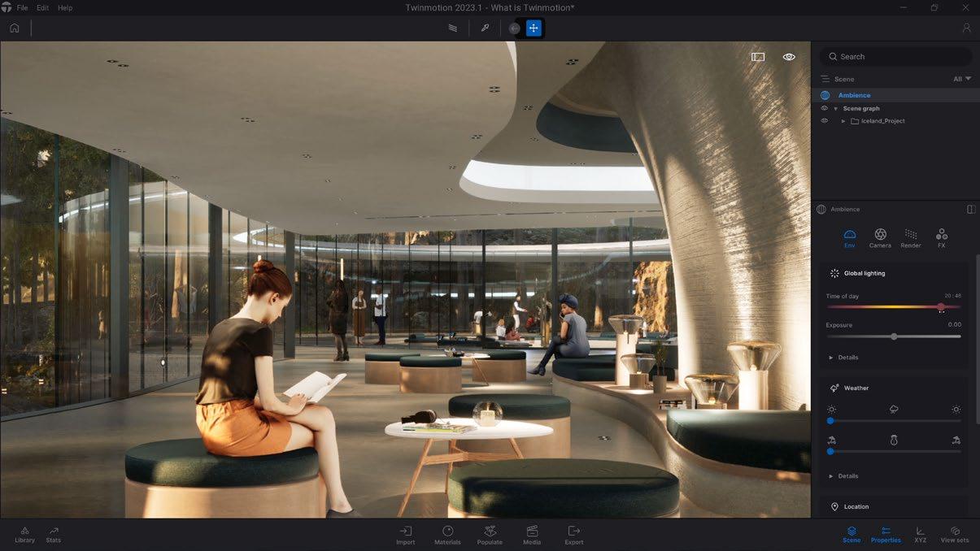The width and height of the screenshot is (980, 551).
Task: Click the summer season icon on left
Action: tap(830, 440)
